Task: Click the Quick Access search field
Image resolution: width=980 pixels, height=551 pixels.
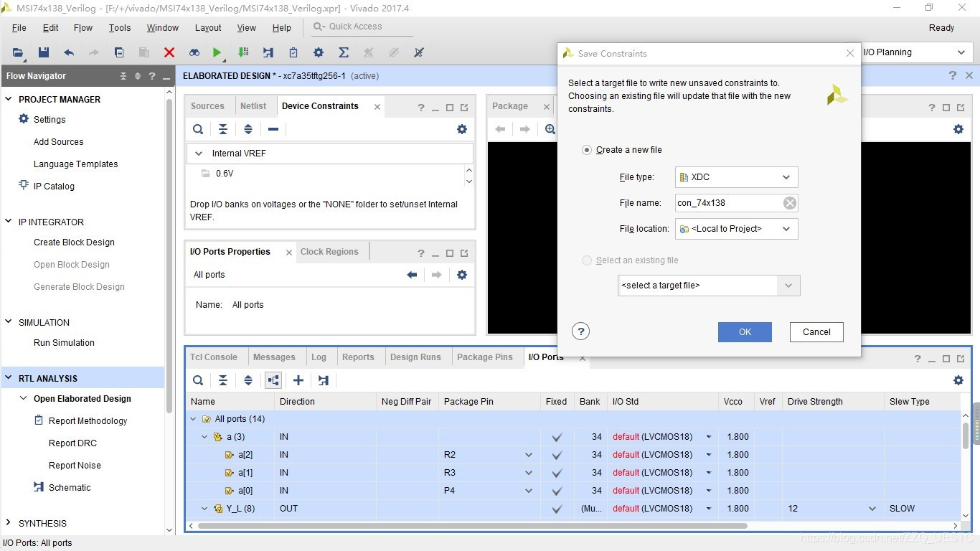Action: 362,27
